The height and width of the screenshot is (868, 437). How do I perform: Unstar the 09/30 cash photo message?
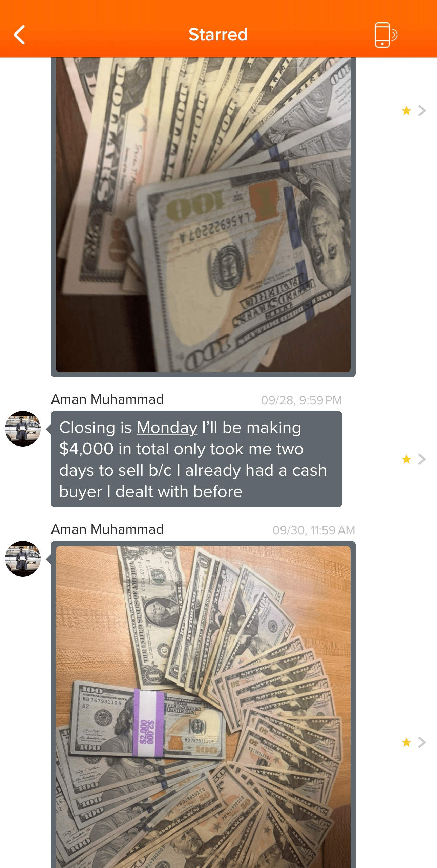(x=407, y=742)
